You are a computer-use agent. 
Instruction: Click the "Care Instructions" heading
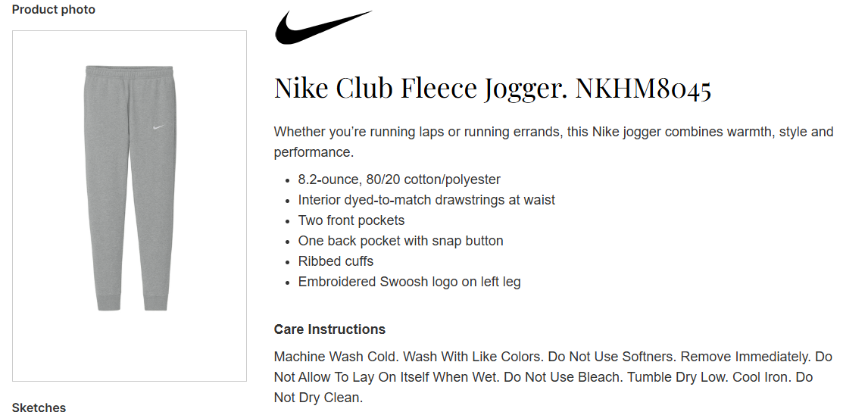[x=329, y=329]
